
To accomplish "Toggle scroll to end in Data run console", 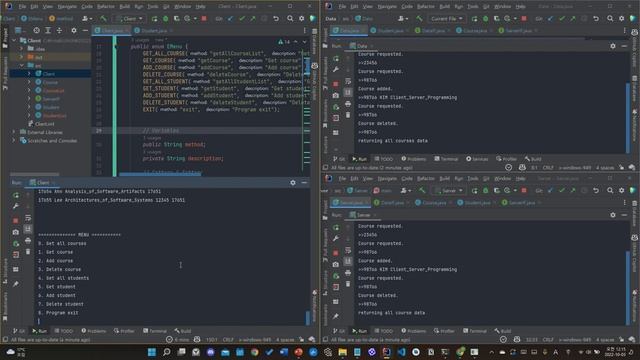I will pos(348,93).
